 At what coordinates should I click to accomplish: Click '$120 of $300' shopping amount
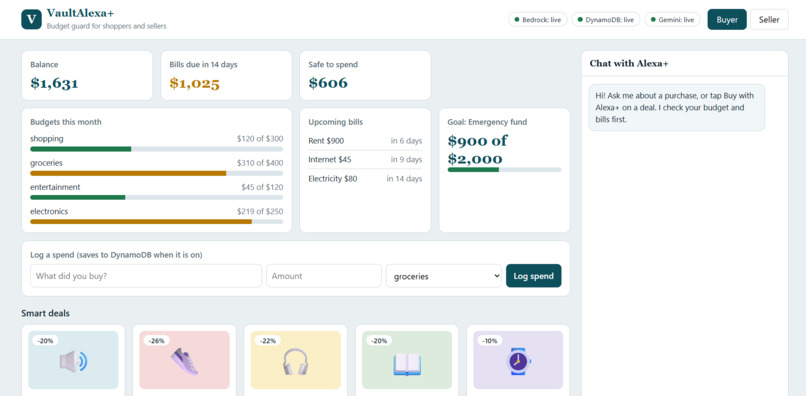(x=260, y=139)
